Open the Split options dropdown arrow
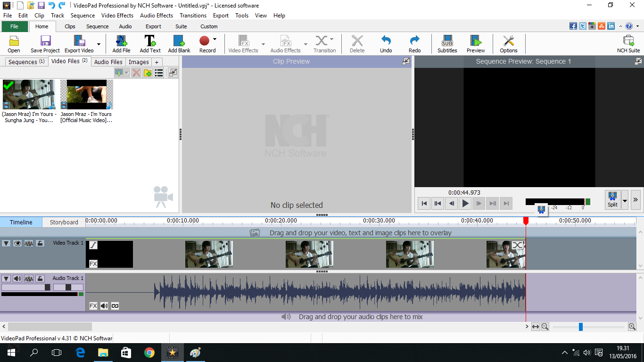 625,200
